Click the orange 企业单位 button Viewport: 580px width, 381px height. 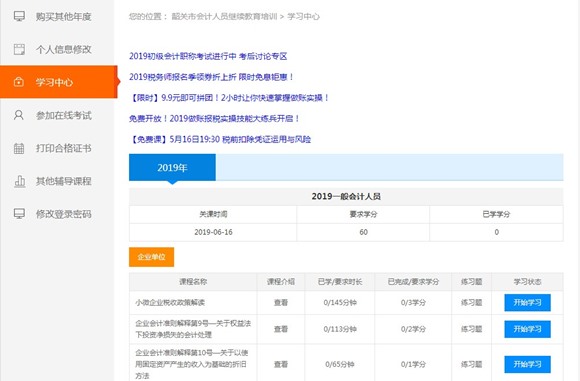coord(152,257)
